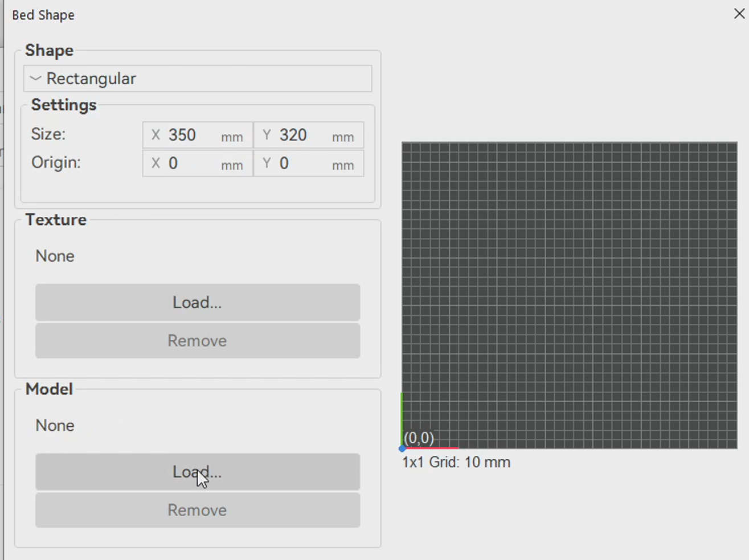Image resolution: width=749 pixels, height=560 pixels.
Task: Open the Rectangular shape dropdown
Action: pos(198,79)
